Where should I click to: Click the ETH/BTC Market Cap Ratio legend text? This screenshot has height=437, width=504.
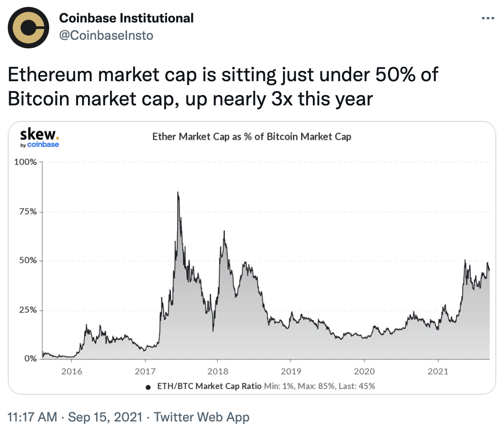[209, 386]
